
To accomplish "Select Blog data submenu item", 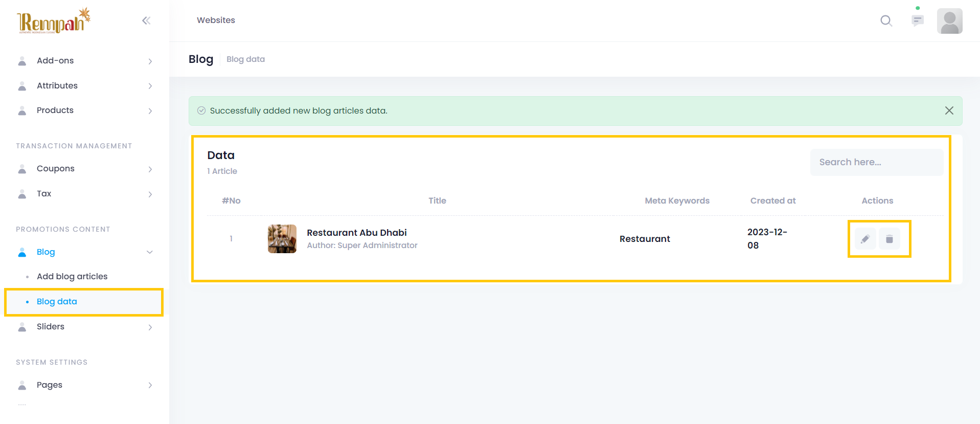I will 57,302.
